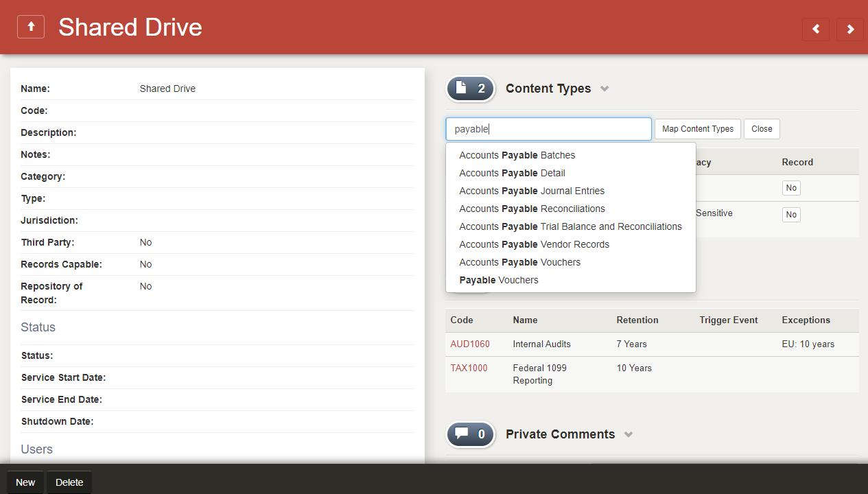This screenshot has width=868, height=494.
Task: Click the Private Comments speech bubble badge
Action: click(x=471, y=434)
